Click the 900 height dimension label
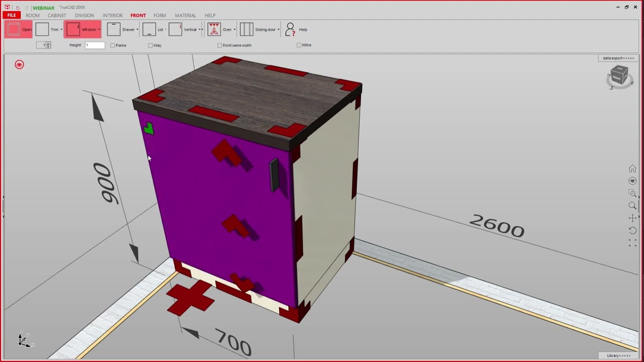The width and height of the screenshot is (644, 362). click(106, 183)
